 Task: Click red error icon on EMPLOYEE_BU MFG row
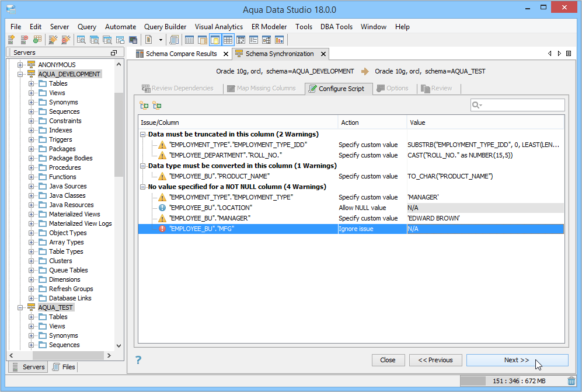162,229
